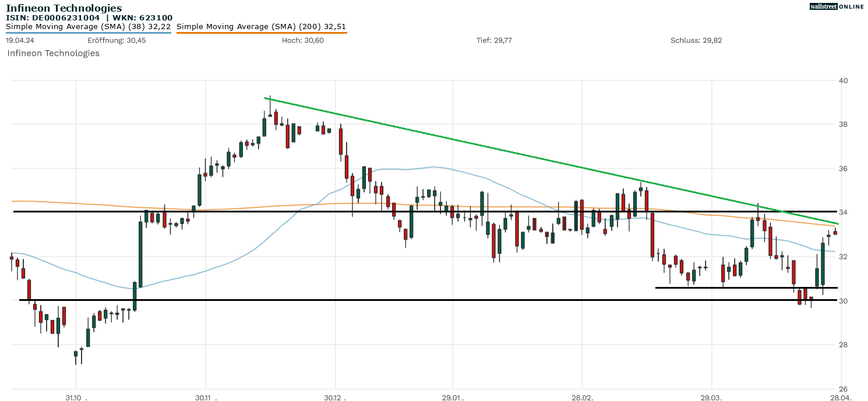The height and width of the screenshot is (401, 868).
Task: Click the wallstreet ONLINE logo
Action: click(837, 6)
